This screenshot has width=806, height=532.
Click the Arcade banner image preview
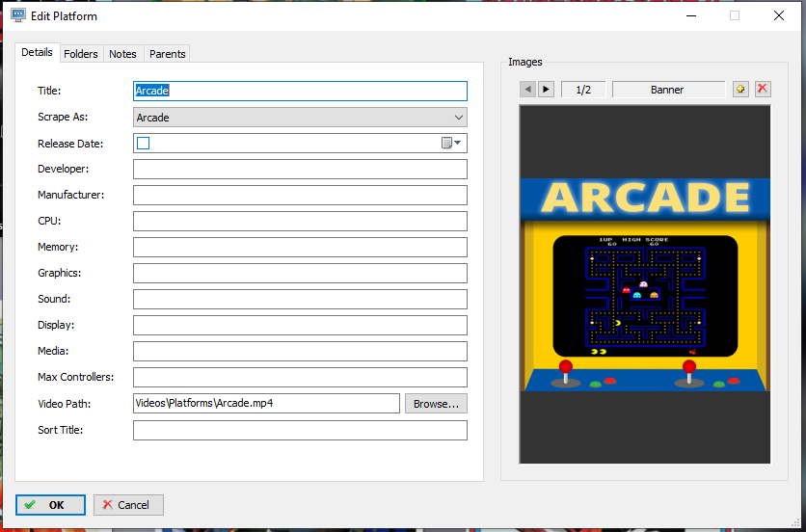click(x=645, y=284)
